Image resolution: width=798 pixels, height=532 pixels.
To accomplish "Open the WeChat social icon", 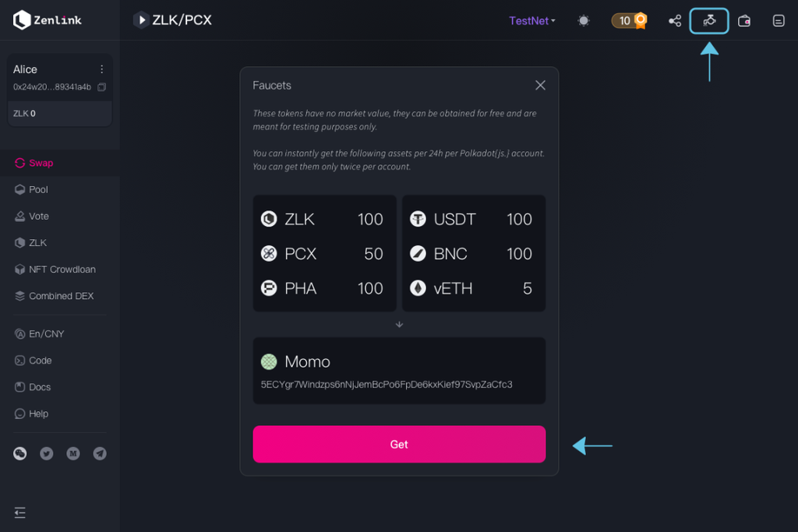I will coord(19,453).
